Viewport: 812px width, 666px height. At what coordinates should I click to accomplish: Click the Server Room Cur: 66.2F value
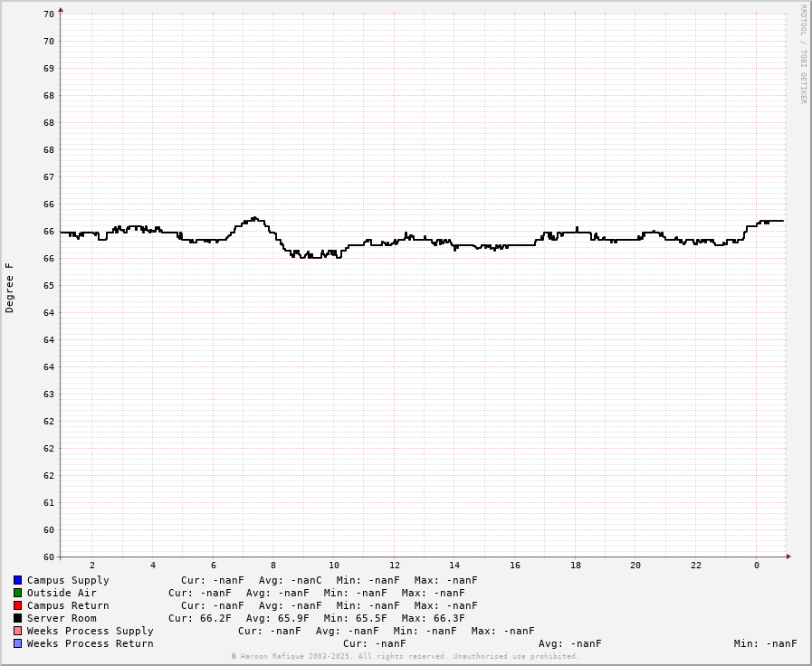tap(200, 618)
